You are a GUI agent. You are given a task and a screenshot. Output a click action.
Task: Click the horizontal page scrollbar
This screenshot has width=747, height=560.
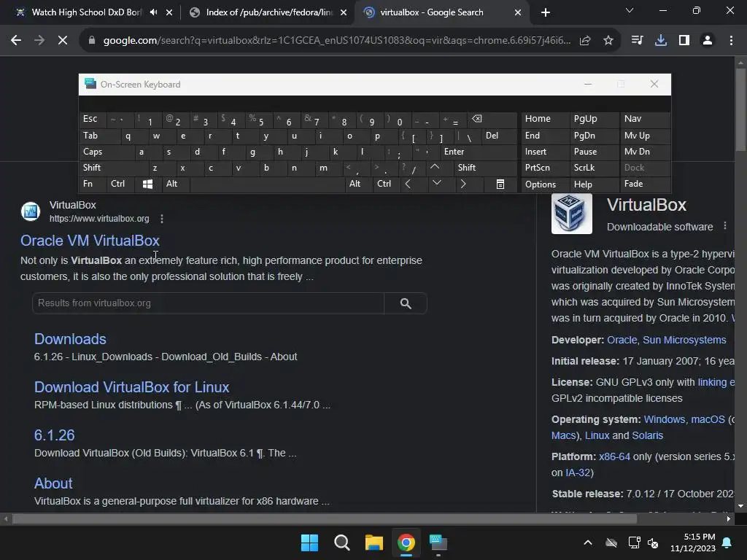(324, 518)
